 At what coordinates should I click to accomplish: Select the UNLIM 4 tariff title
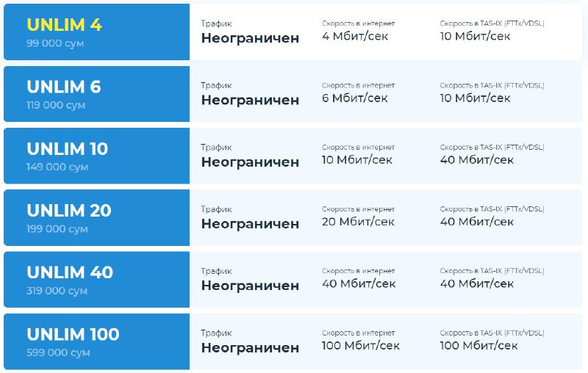[64, 25]
